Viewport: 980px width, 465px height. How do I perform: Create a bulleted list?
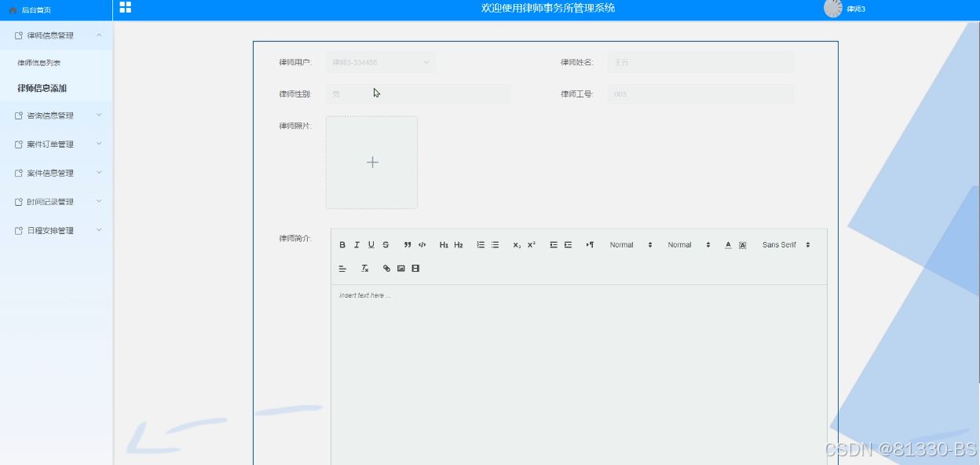[495, 245]
